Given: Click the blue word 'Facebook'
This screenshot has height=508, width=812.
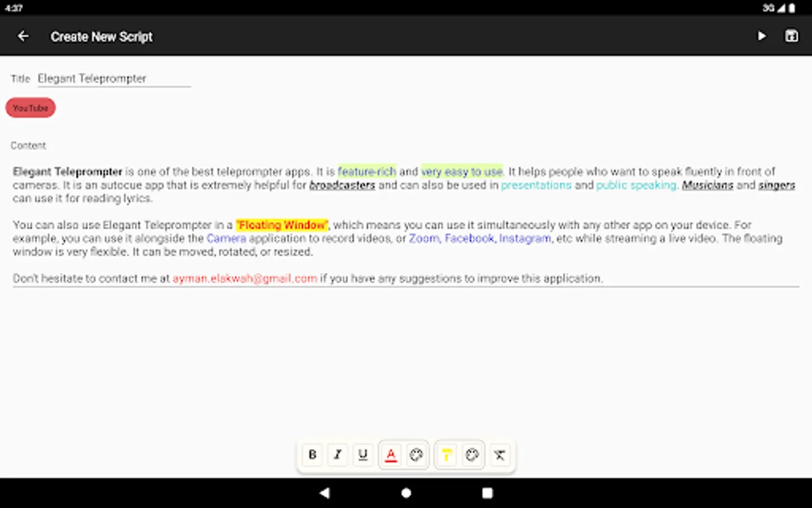Looking at the screenshot, I should (x=469, y=238).
